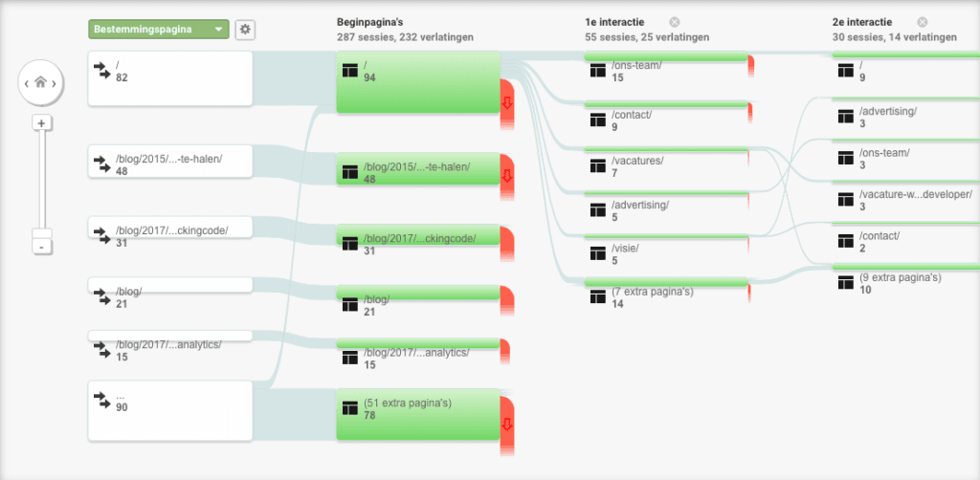Screen dimensions: 980x480
Task: Click the /advertising/ page icon in 2e interactie
Action: click(x=845, y=117)
